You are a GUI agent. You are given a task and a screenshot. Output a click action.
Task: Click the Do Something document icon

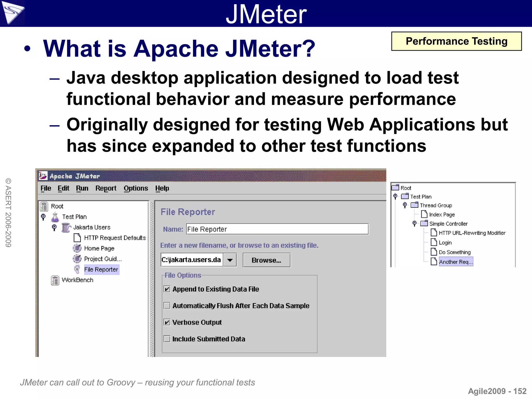pos(434,252)
